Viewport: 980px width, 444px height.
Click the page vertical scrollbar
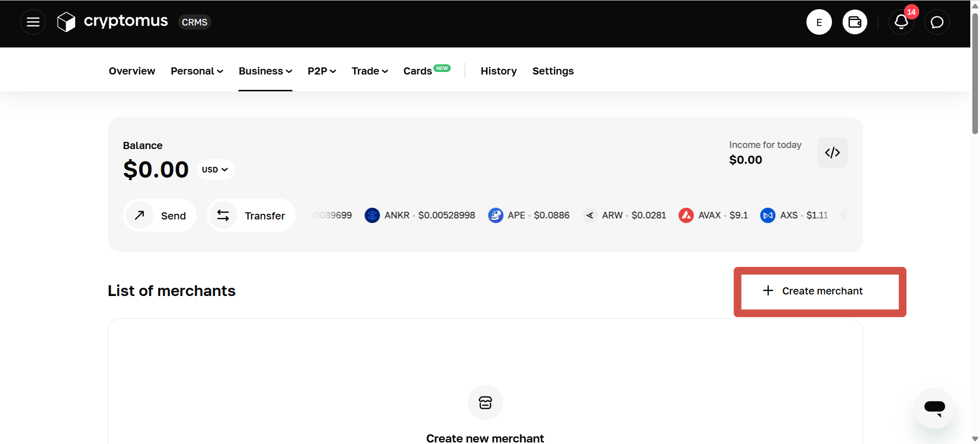point(975,77)
